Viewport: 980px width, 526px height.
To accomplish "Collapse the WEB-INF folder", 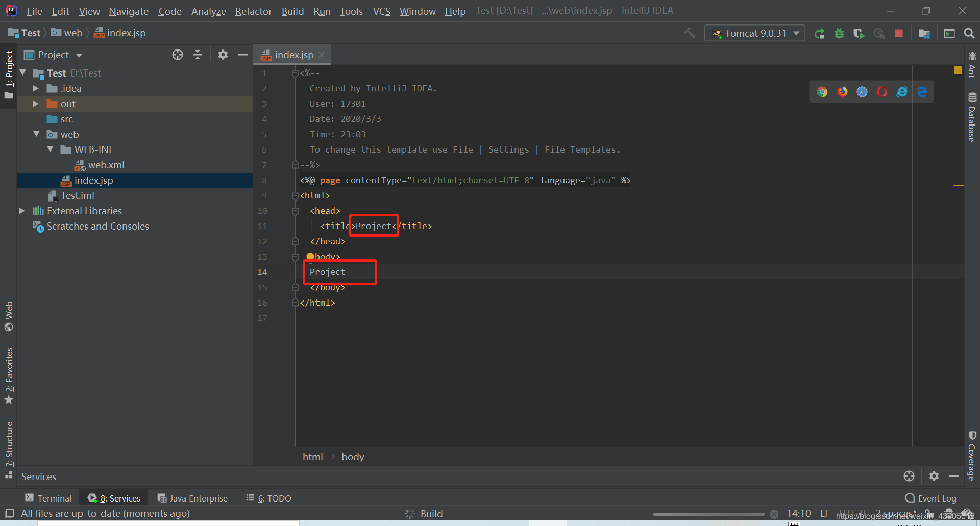I will click(x=50, y=149).
